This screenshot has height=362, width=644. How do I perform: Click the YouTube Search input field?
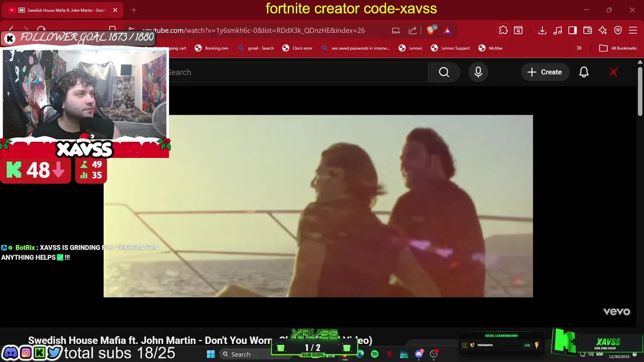point(297,72)
